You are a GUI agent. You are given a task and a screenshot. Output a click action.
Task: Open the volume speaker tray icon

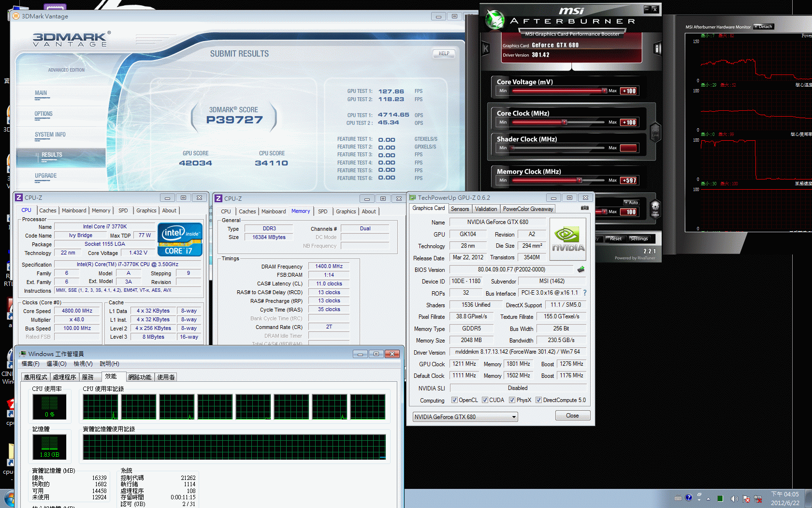734,499
